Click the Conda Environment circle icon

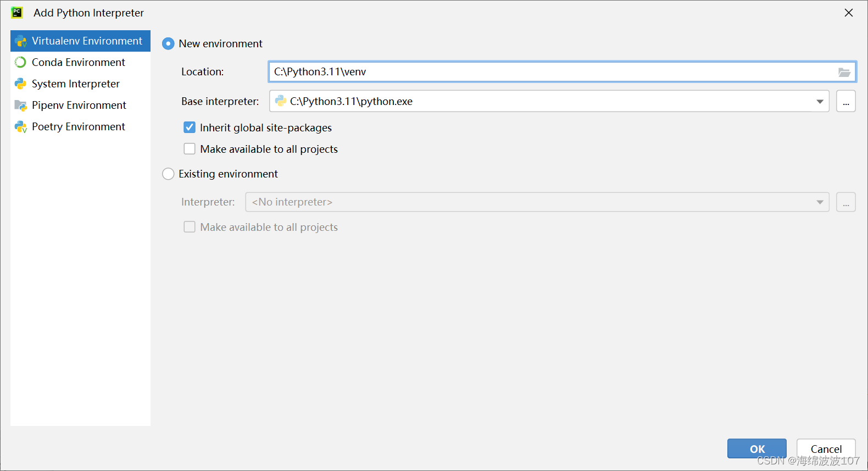(x=20, y=62)
